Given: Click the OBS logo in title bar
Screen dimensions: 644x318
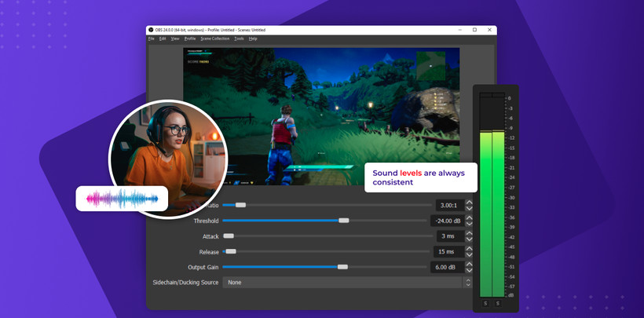Looking at the screenshot, I should [x=151, y=30].
